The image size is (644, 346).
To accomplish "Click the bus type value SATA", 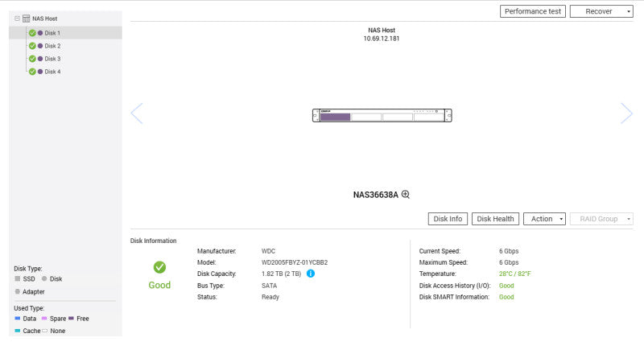I will (269, 286).
